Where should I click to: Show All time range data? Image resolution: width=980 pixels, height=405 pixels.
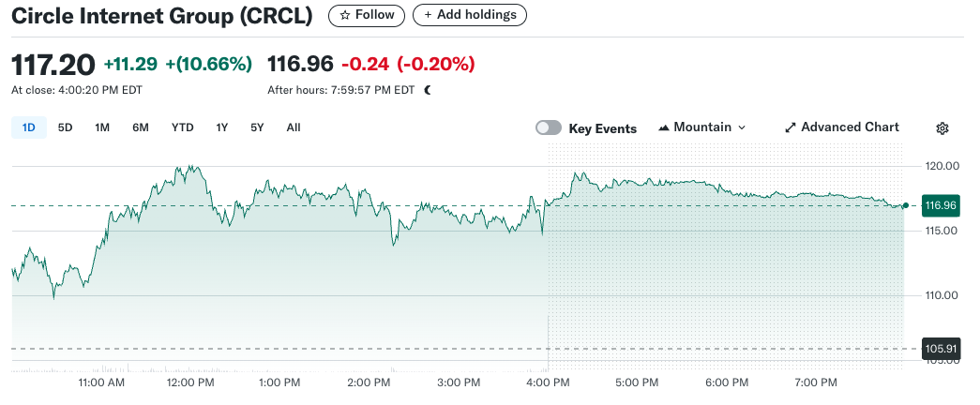[294, 127]
